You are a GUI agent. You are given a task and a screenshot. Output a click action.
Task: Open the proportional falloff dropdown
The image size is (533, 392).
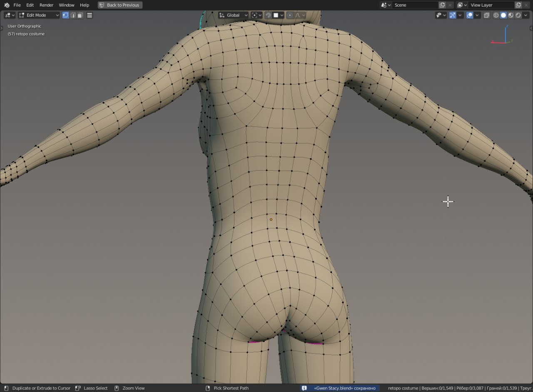coord(300,15)
